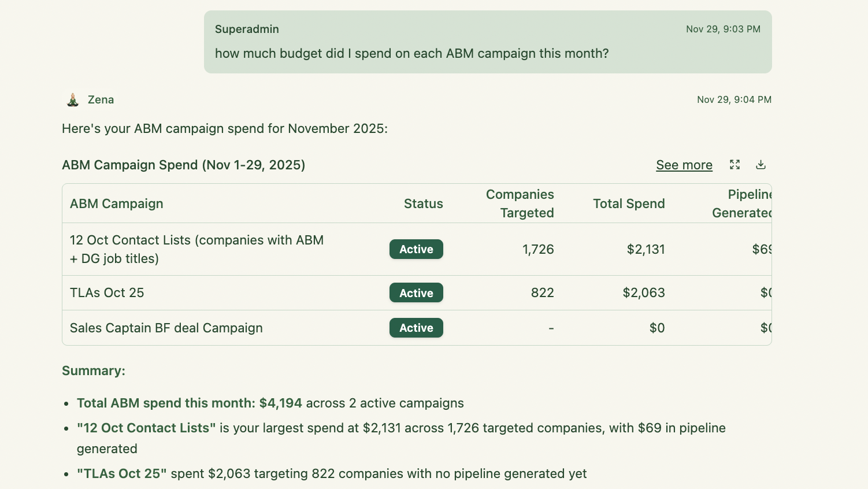Click the ABM Campaign column header
The width and height of the screenshot is (868, 489).
[x=117, y=203]
